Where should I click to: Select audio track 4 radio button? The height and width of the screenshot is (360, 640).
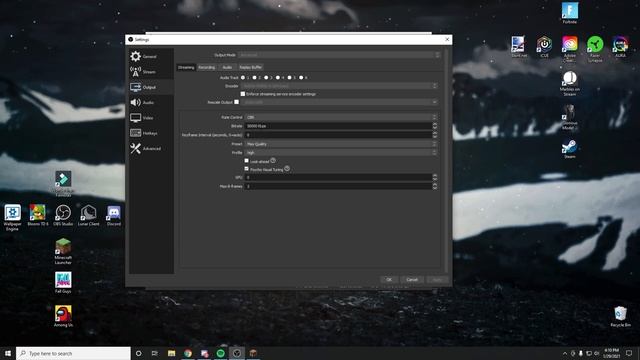[278, 78]
